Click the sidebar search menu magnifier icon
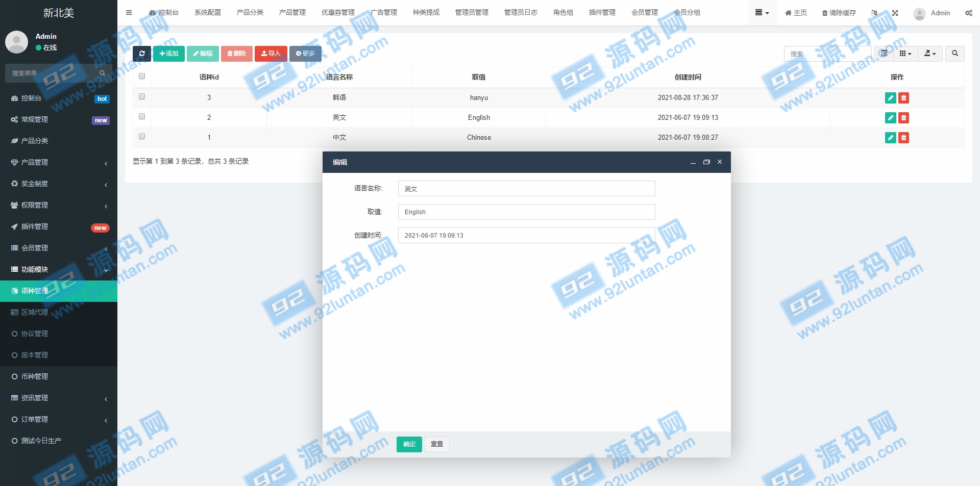The image size is (980, 486). 103,73
